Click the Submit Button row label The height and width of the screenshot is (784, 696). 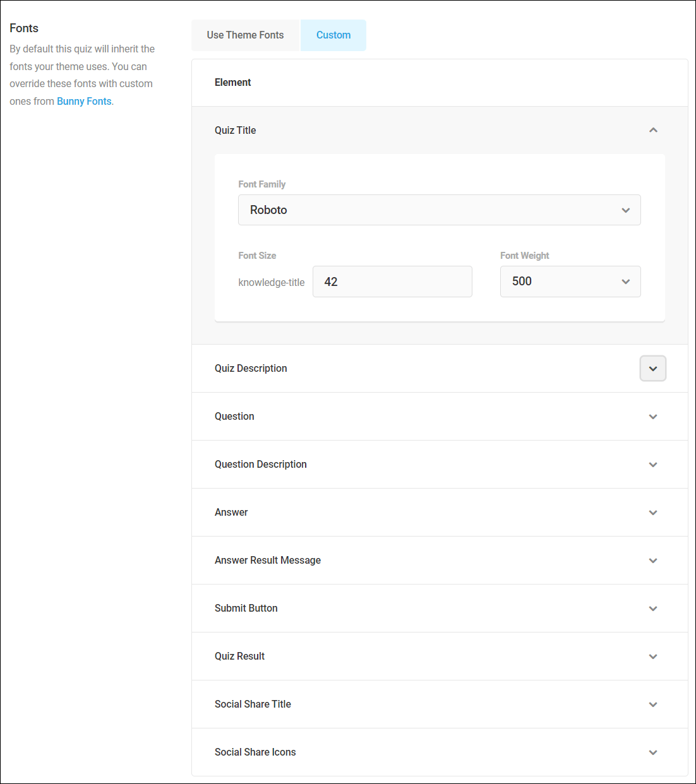click(246, 608)
